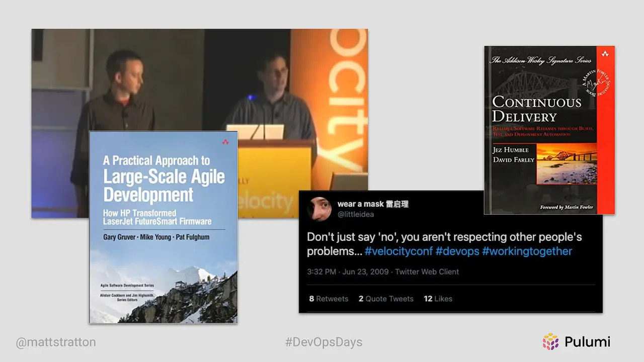
Task: Click the Pulumi logo icon
Action: tap(551, 342)
